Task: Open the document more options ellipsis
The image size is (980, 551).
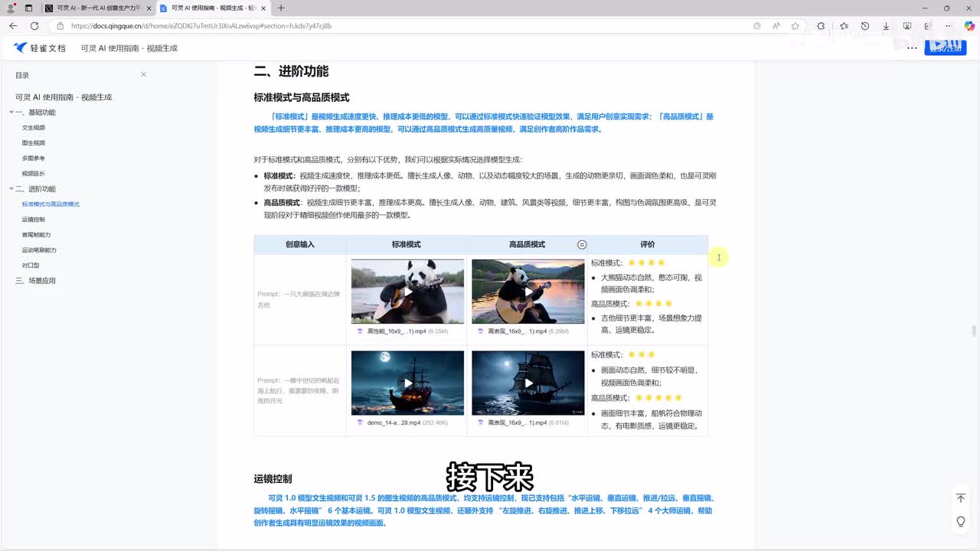Action: pyautogui.click(x=912, y=47)
